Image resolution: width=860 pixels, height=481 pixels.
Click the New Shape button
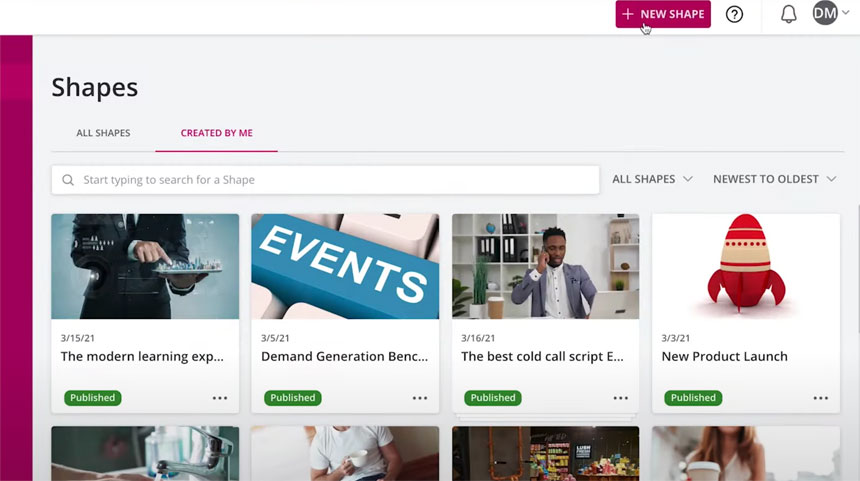pyautogui.click(x=663, y=14)
